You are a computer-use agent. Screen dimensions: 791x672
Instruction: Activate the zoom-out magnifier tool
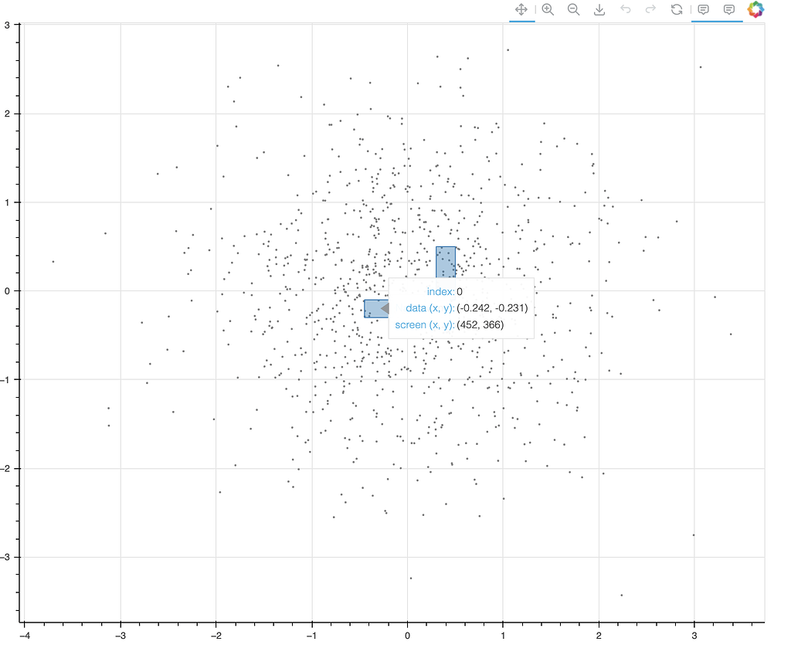pos(573,9)
